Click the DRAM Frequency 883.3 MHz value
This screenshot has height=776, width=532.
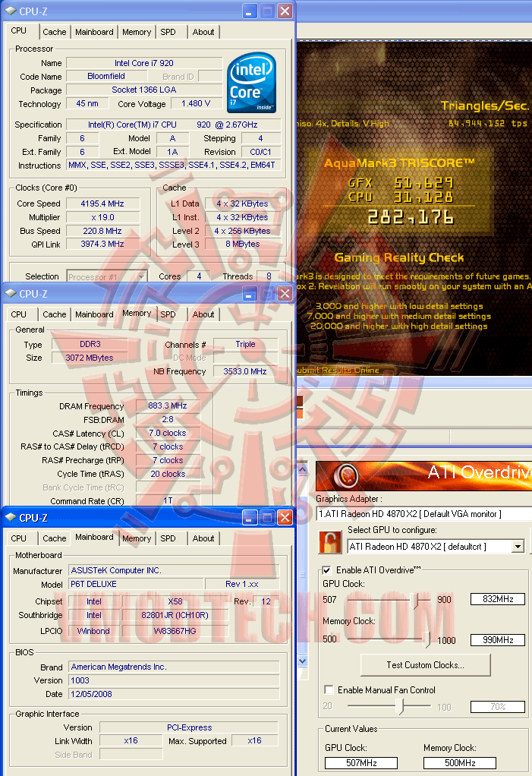pyautogui.click(x=168, y=405)
